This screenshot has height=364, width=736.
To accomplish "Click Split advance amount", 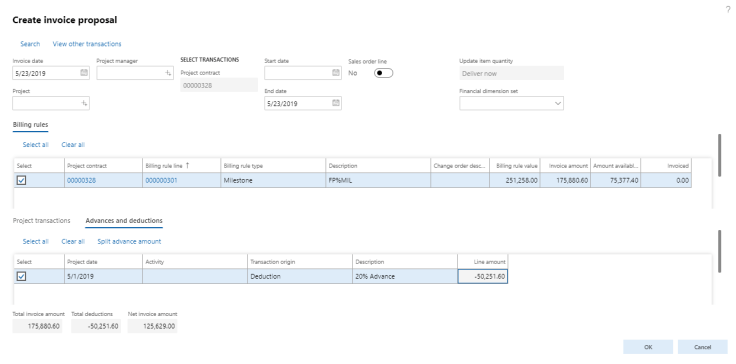I will pos(129,241).
